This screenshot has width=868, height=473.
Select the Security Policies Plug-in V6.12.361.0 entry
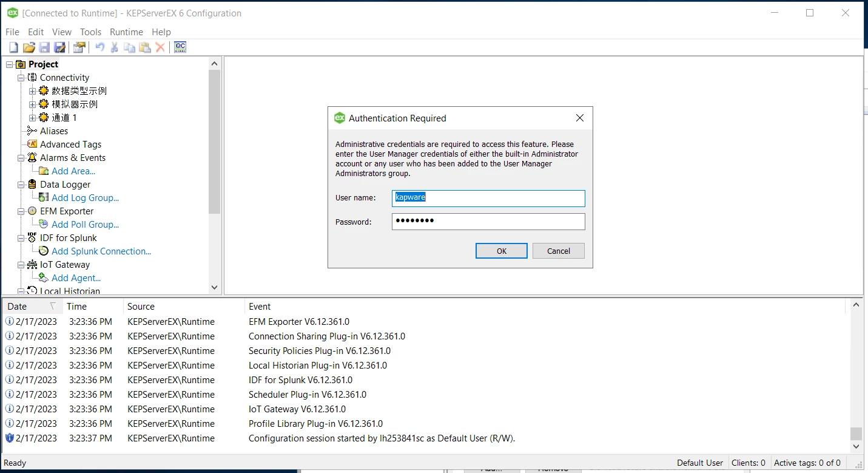tap(320, 351)
